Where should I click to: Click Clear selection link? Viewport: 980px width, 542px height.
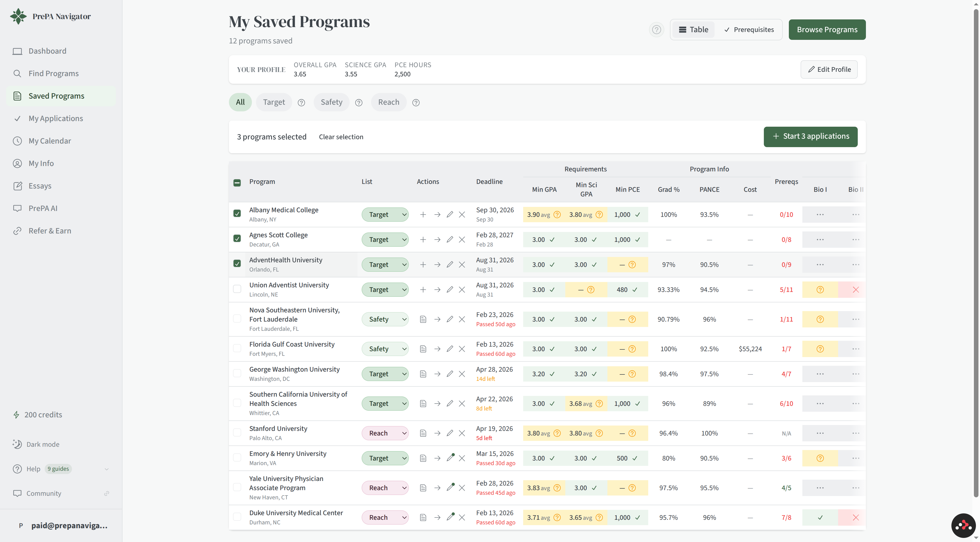click(x=341, y=137)
